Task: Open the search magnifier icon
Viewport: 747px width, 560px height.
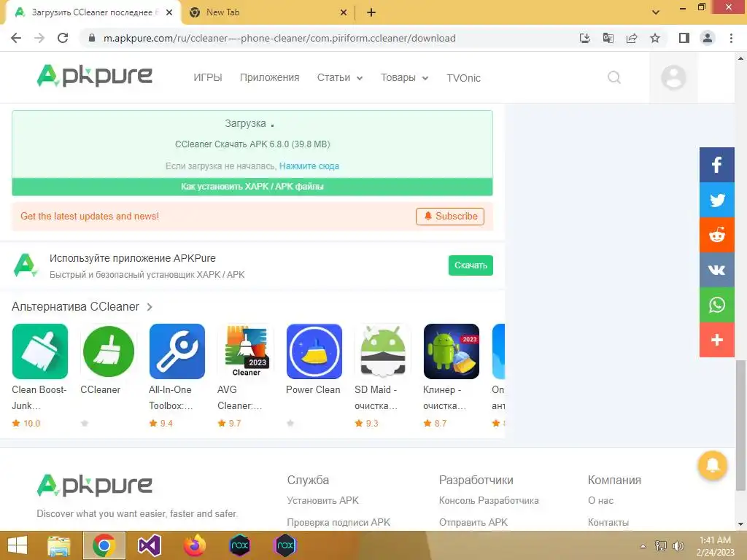Action: pyautogui.click(x=614, y=77)
